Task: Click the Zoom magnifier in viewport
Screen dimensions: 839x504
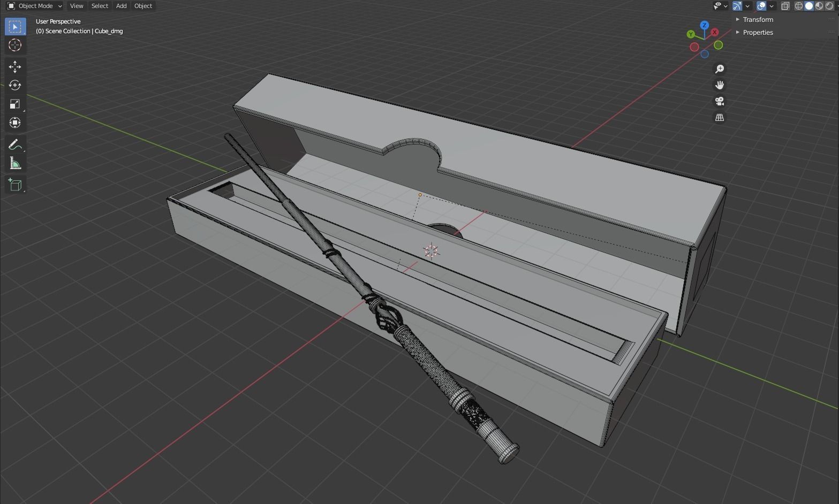Action: (720, 68)
